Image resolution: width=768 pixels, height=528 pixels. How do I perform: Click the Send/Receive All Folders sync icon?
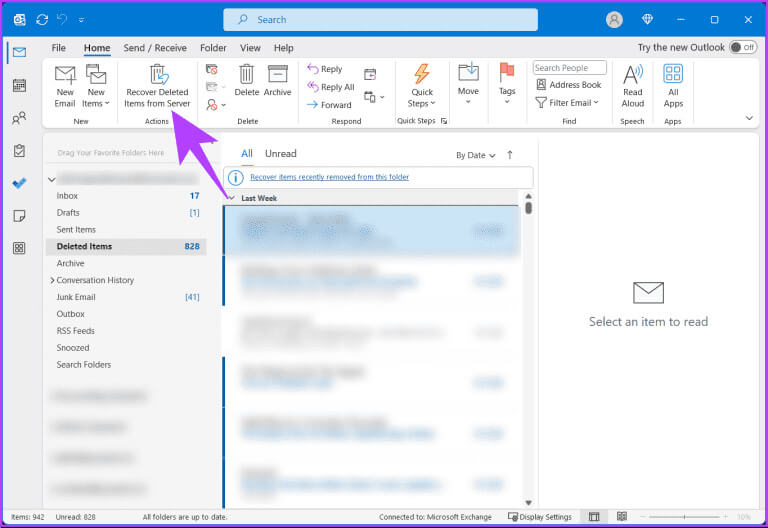tap(42, 20)
